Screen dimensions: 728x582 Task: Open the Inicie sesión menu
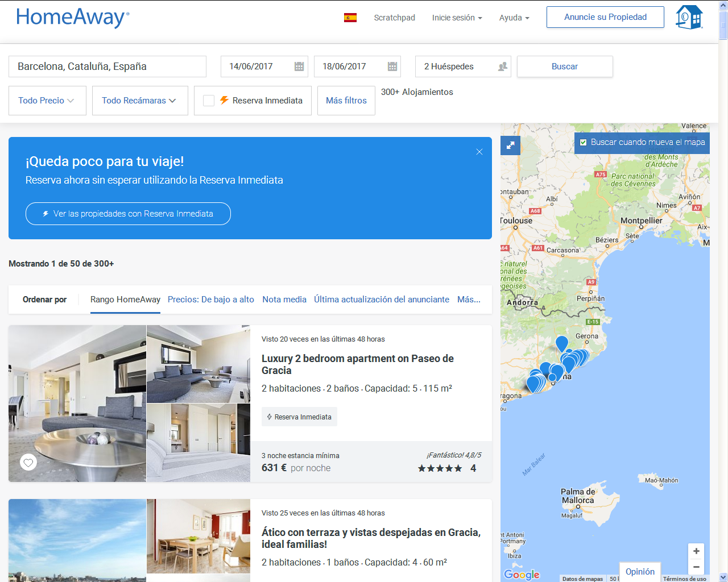pyautogui.click(x=457, y=18)
